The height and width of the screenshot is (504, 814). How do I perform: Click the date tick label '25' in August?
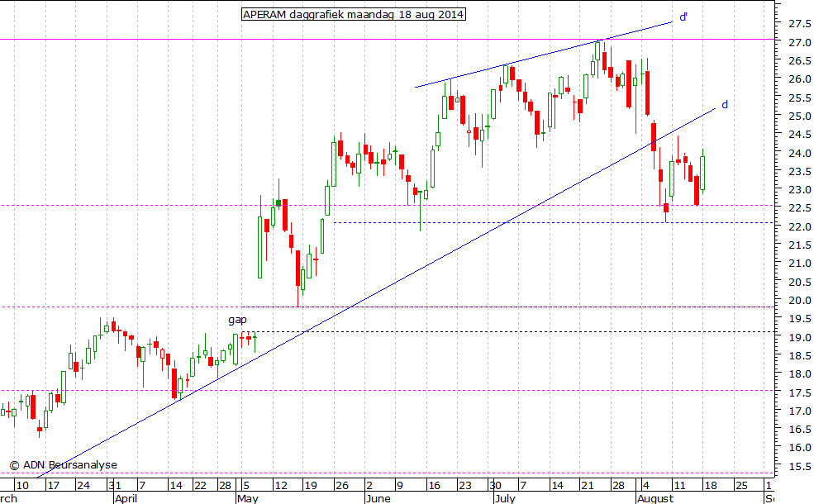(x=741, y=486)
